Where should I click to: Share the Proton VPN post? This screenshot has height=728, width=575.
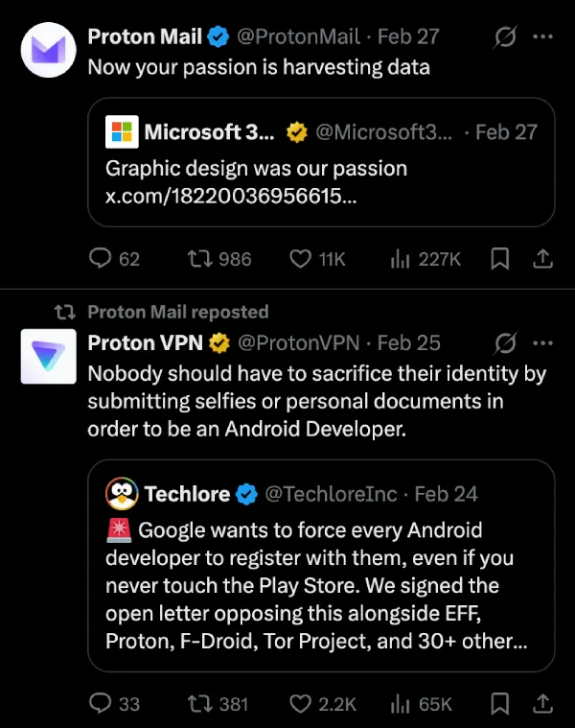pyautogui.click(x=541, y=704)
